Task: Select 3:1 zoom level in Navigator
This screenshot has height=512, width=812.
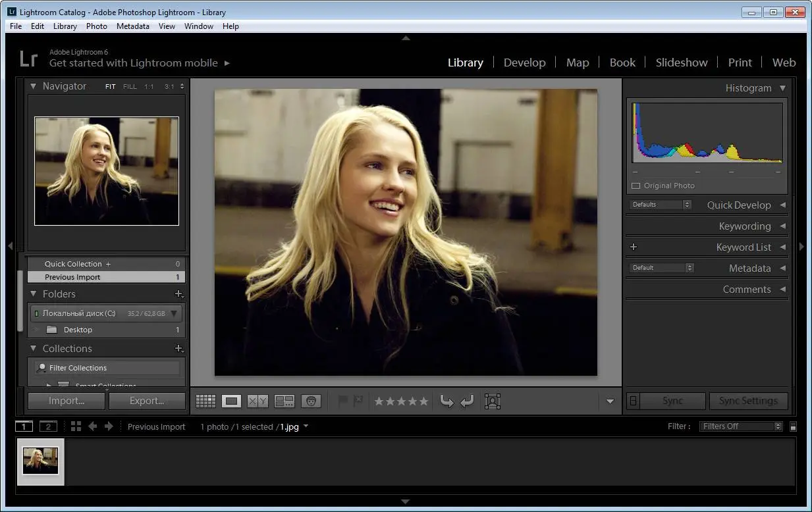Action: click(x=169, y=86)
